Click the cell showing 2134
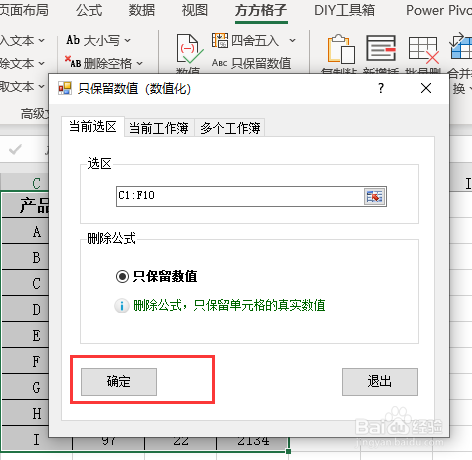 tap(253, 443)
